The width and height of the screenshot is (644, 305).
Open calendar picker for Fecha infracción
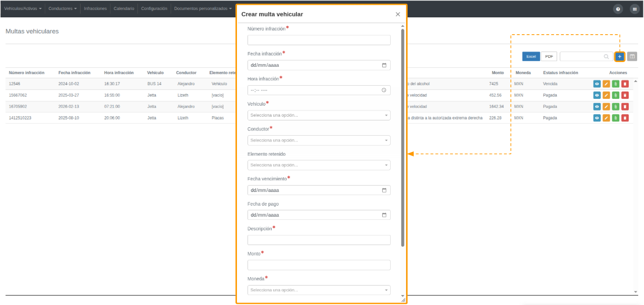click(384, 65)
